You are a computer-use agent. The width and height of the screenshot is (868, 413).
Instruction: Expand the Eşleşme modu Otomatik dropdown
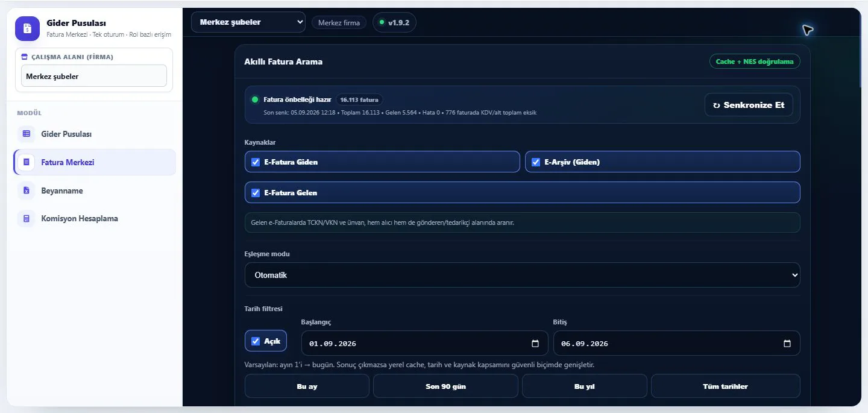(x=523, y=275)
